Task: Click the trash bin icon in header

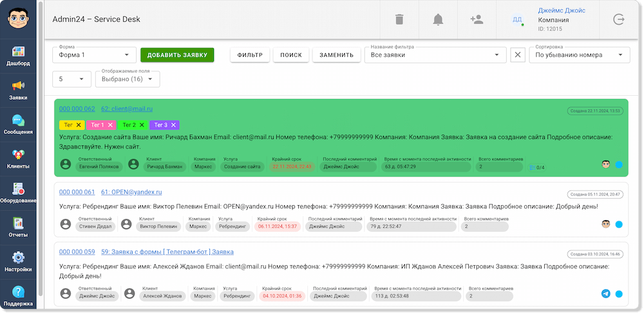Action: pyautogui.click(x=399, y=19)
